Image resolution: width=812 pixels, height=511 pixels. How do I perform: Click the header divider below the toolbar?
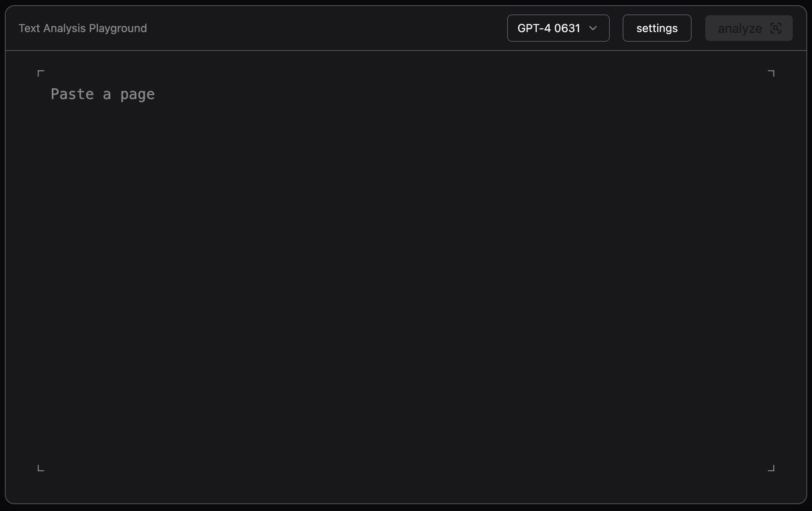(406, 51)
